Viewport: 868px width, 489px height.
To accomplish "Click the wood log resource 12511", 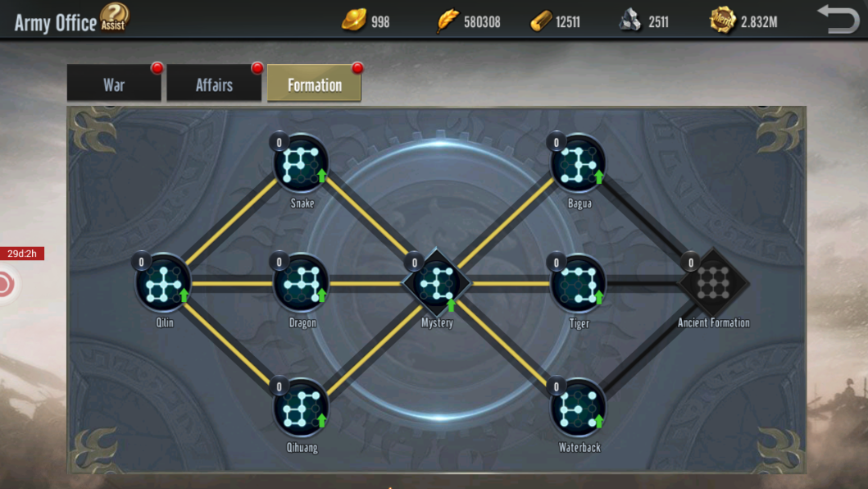I will click(555, 21).
